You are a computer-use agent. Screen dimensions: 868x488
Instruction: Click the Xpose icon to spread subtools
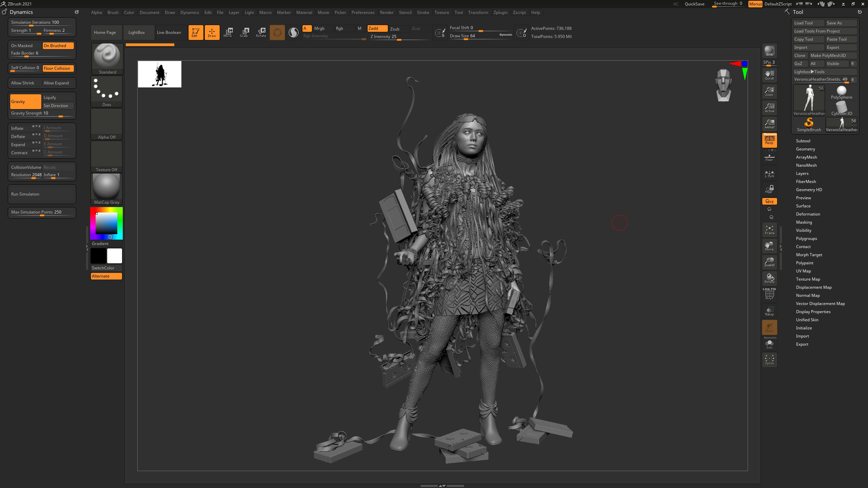(x=769, y=359)
